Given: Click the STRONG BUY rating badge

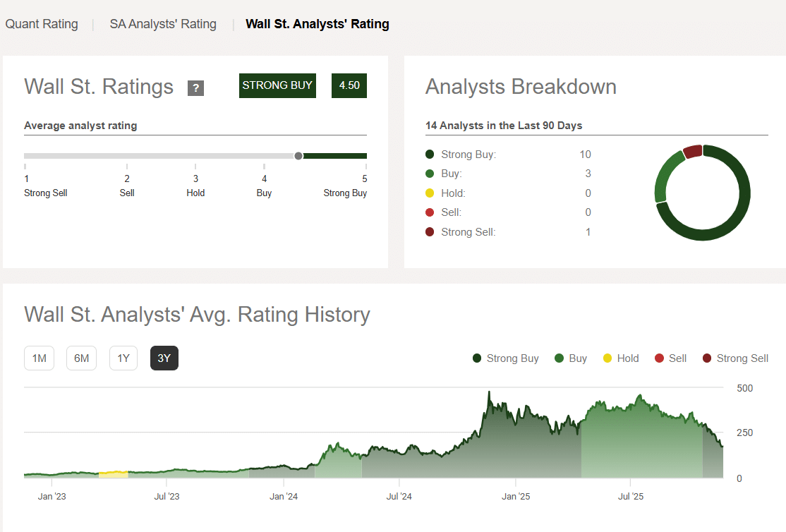Looking at the screenshot, I should tap(277, 85).
